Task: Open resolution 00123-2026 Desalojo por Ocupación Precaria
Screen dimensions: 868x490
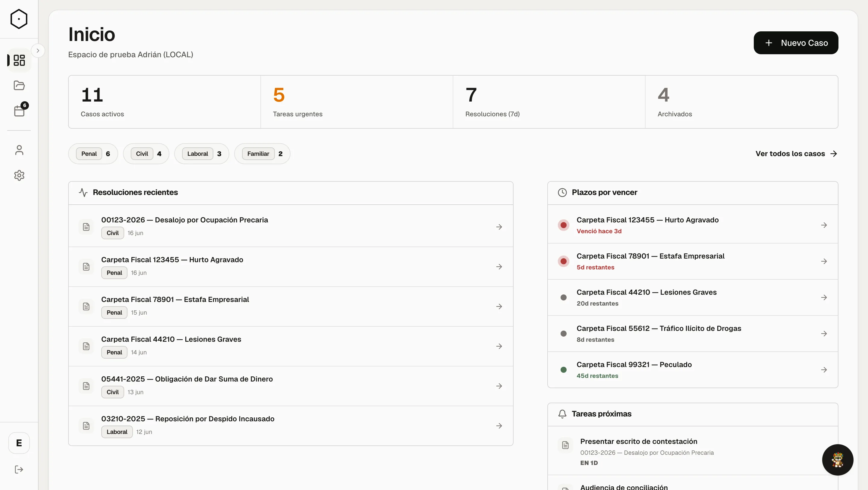Action: (x=291, y=226)
